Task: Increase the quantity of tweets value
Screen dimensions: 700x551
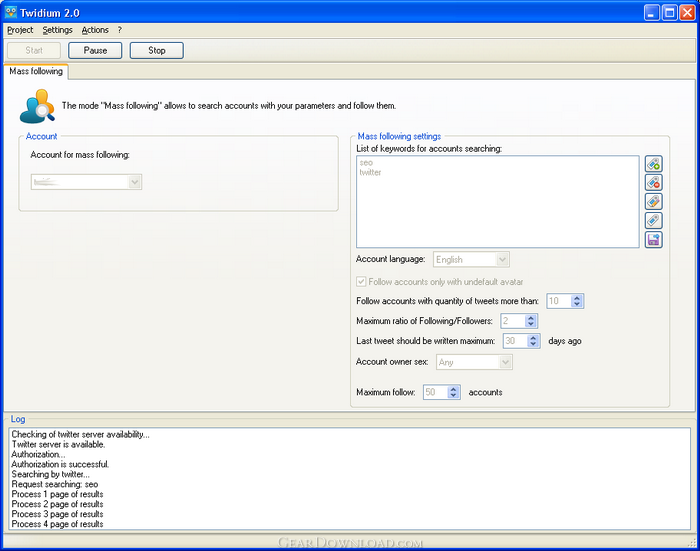Action: (x=577, y=298)
